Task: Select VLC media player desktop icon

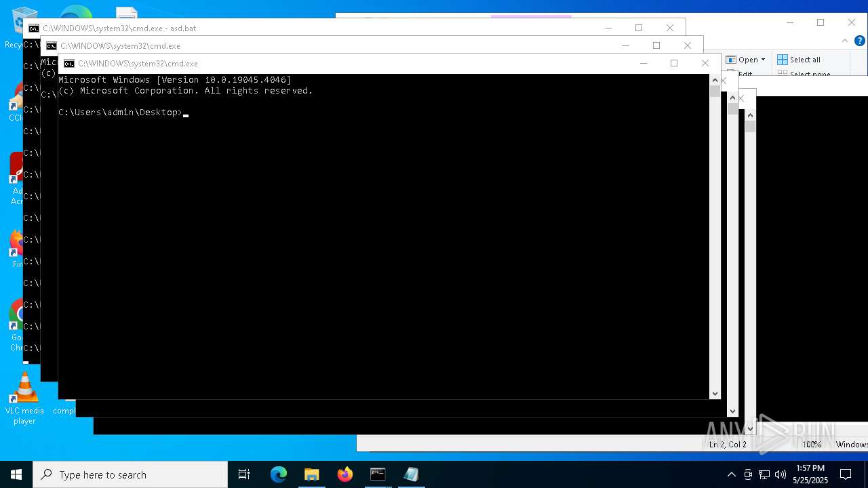Action: [x=24, y=399]
